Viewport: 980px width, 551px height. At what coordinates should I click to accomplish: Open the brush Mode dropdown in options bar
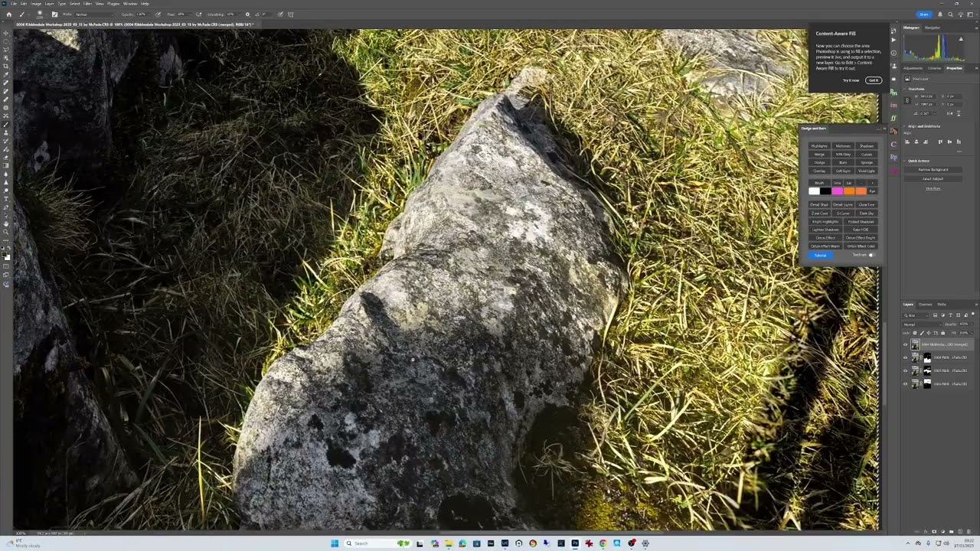(x=94, y=14)
